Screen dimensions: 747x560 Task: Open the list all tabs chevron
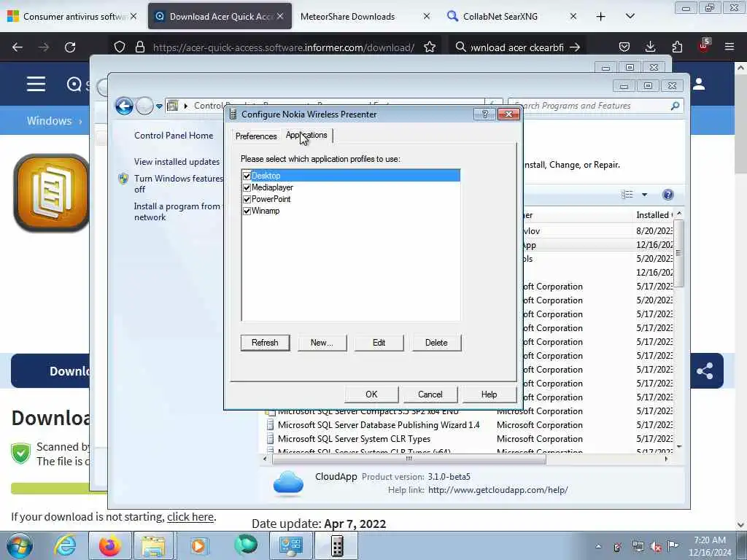(630, 17)
